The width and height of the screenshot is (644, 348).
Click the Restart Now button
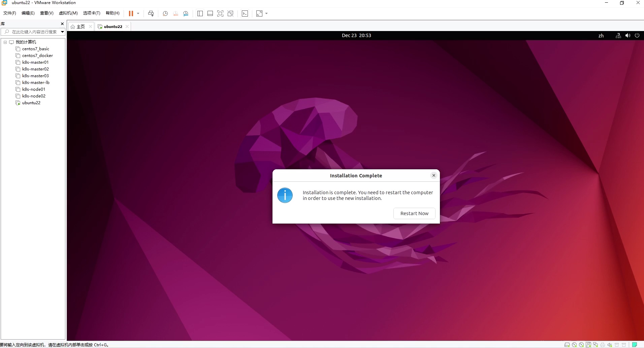(414, 213)
